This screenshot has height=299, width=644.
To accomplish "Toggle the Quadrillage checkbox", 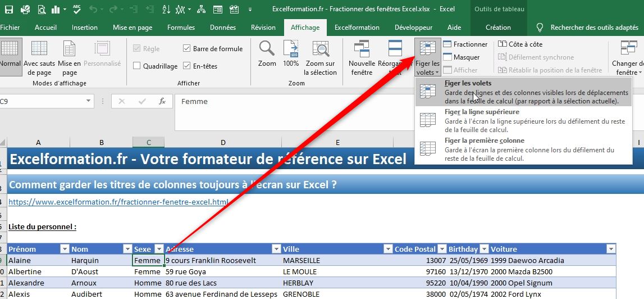I will point(137,66).
